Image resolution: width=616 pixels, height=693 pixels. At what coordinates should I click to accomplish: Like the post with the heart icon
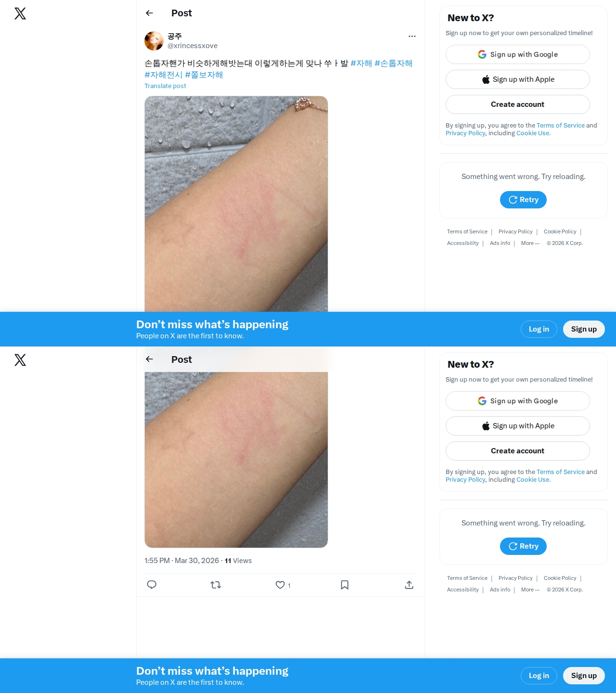(x=280, y=585)
